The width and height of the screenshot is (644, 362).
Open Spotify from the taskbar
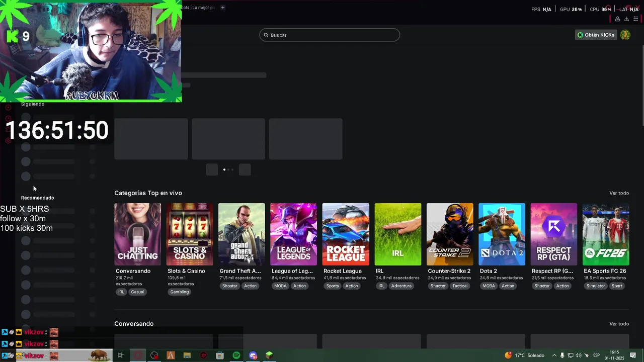coord(236,355)
